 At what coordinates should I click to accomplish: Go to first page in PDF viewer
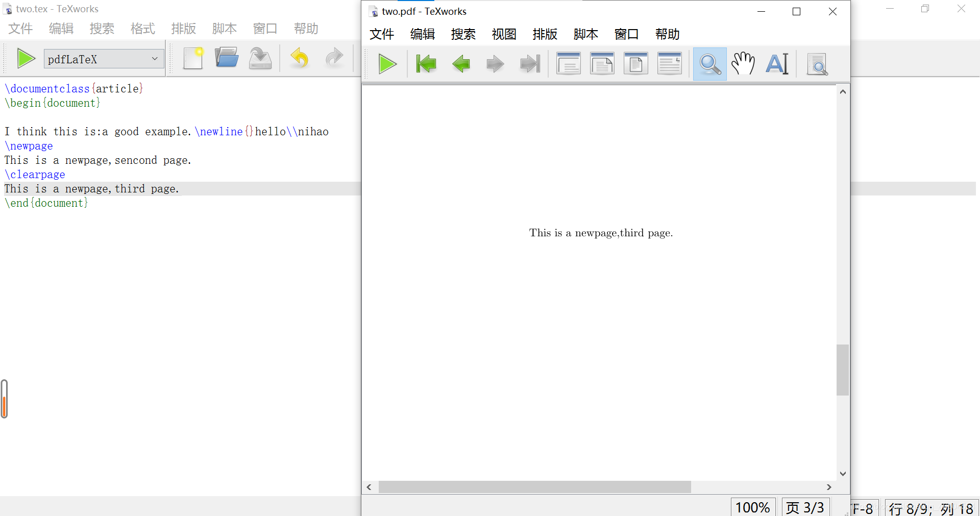(x=426, y=64)
